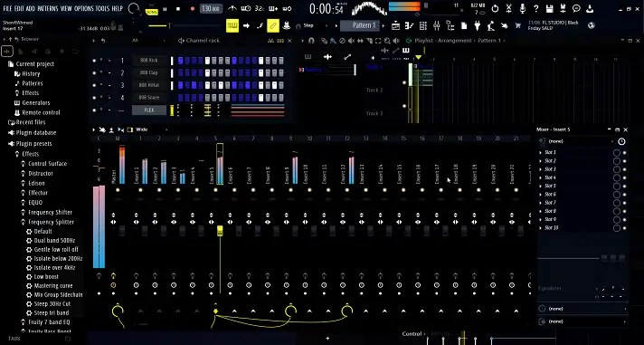
Task: Pause playback with the pause button
Action: point(166,9)
